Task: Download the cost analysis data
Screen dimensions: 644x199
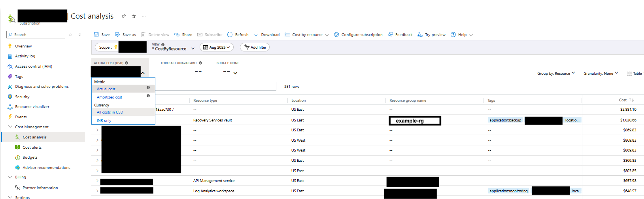Action: (x=266, y=35)
